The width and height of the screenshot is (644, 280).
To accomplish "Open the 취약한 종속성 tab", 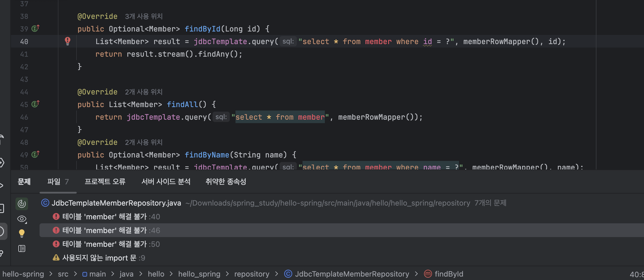I will (x=226, y=182).
